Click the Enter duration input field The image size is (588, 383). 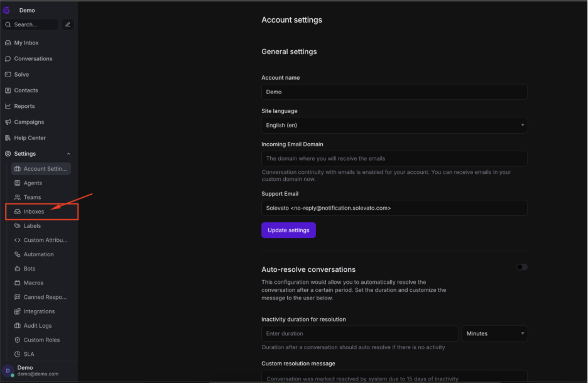(359, 333)
